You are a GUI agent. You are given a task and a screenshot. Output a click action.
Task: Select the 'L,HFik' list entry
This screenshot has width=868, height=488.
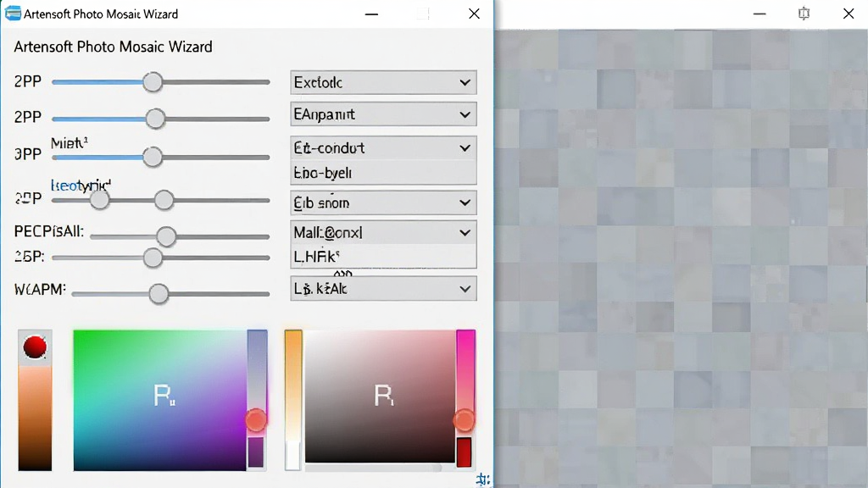click(x=383, y=256)
